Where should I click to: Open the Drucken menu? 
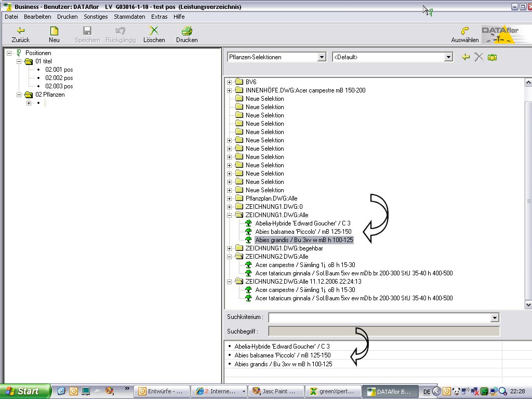[67, 17]
